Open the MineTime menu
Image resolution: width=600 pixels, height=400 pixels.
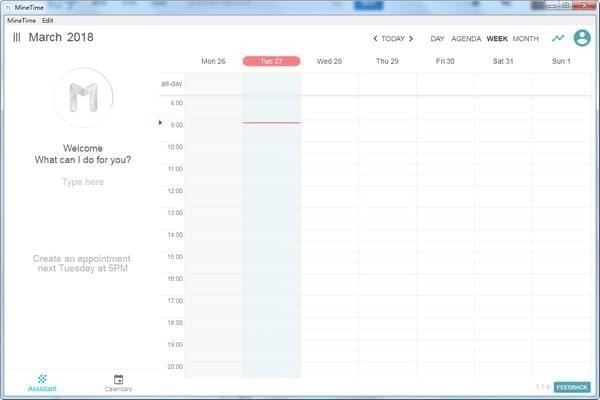[21, 20]
